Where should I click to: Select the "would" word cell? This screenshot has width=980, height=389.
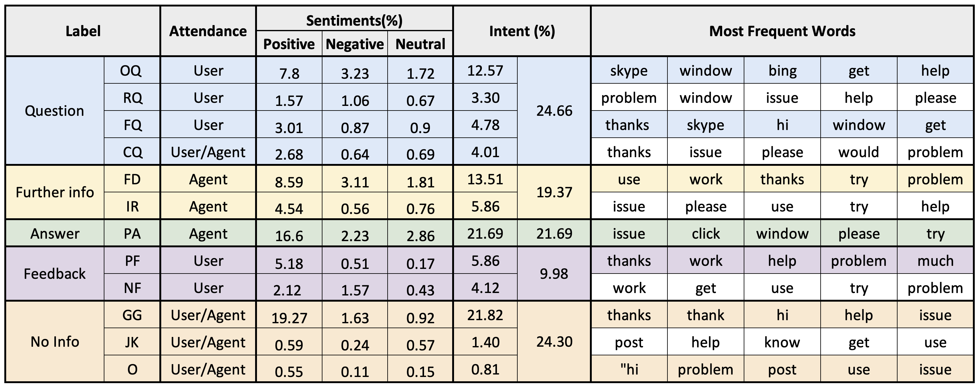point(858,152)
